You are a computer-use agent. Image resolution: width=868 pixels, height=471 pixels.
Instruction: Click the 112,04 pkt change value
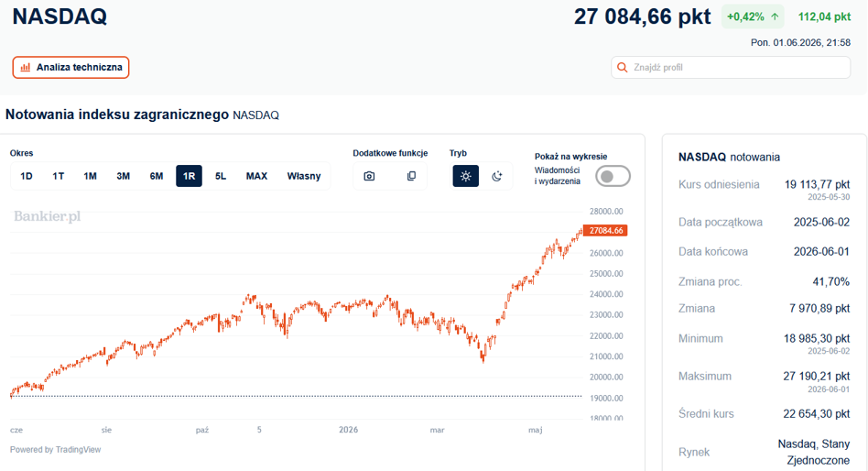[824, 16]
